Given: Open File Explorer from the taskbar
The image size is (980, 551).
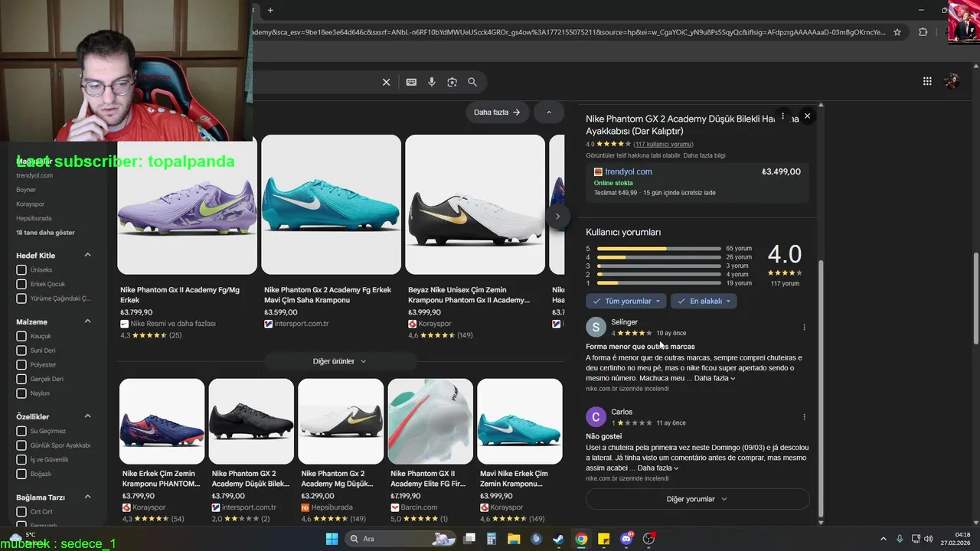Looking at the screenshot, I should tap(514, 539).
